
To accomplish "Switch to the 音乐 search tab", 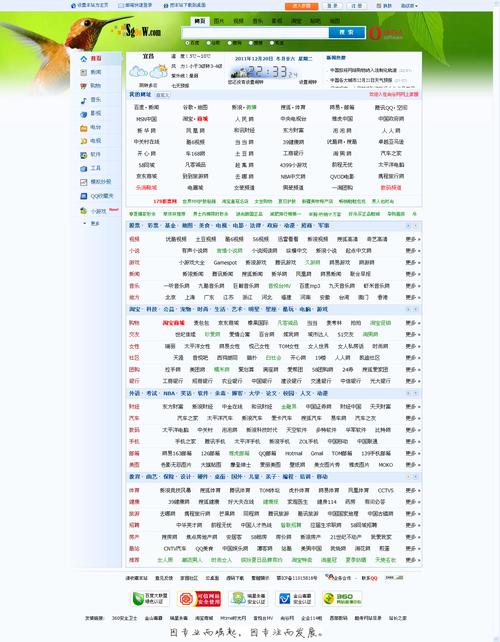I will point(258,21).
